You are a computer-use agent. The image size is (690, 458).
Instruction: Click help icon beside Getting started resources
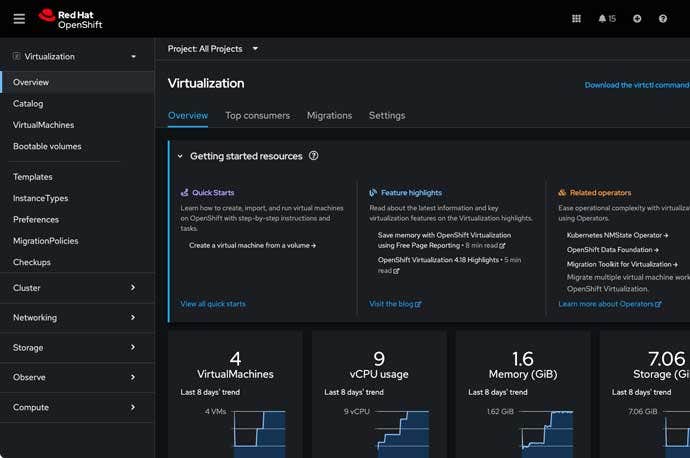[314, 156]
